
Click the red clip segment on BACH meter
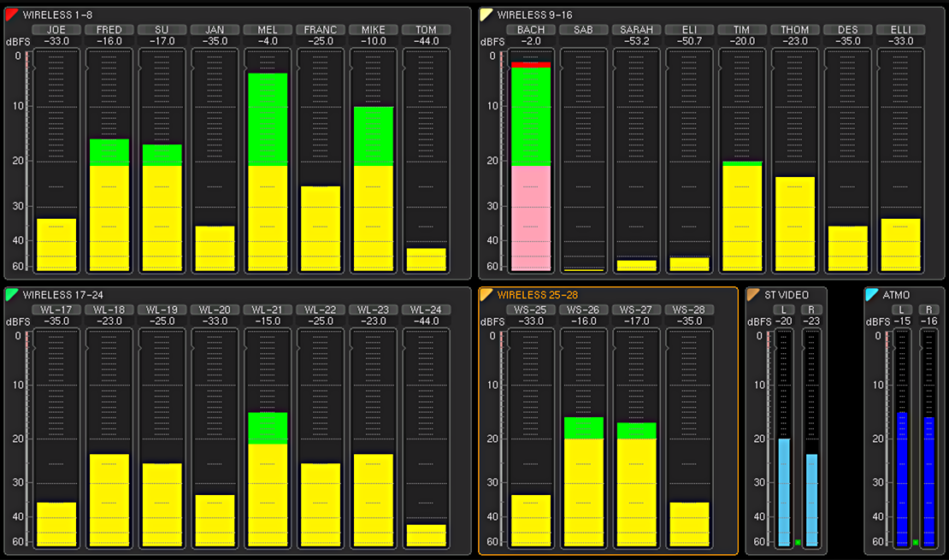[x=531, y=64]
